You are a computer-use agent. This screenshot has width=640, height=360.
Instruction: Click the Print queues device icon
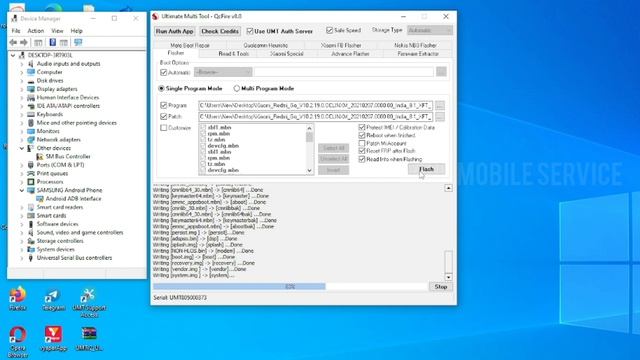pyautogui.click(x=31, y=173)
